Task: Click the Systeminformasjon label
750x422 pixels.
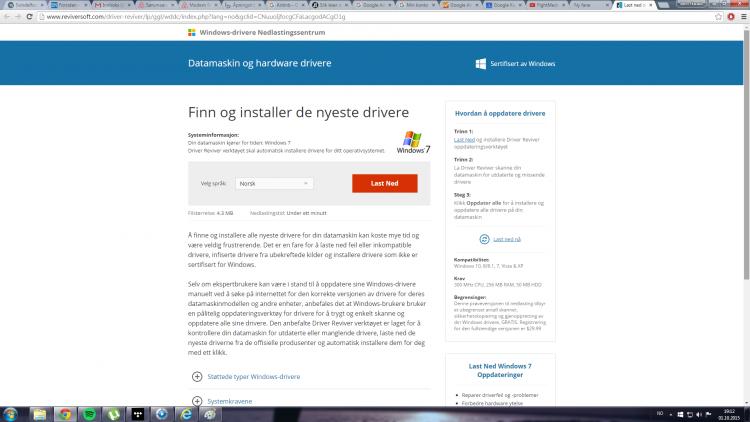Action: coord(213,135)
